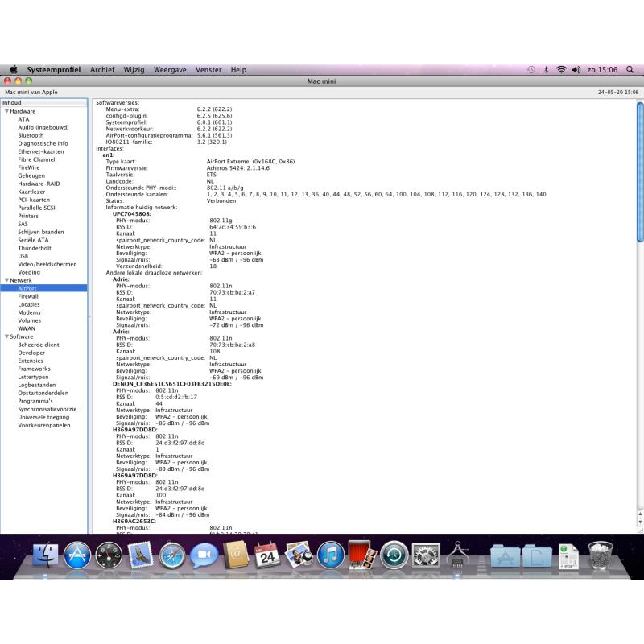Select Extensies under Software

(x=31, y=361)
